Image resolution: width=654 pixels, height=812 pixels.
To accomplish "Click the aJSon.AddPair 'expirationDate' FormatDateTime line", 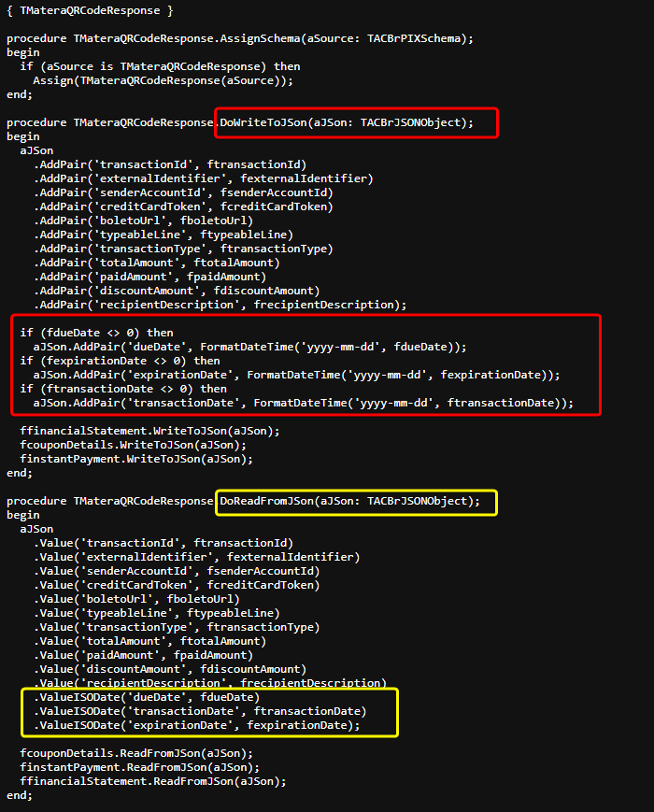I will 297,375.
